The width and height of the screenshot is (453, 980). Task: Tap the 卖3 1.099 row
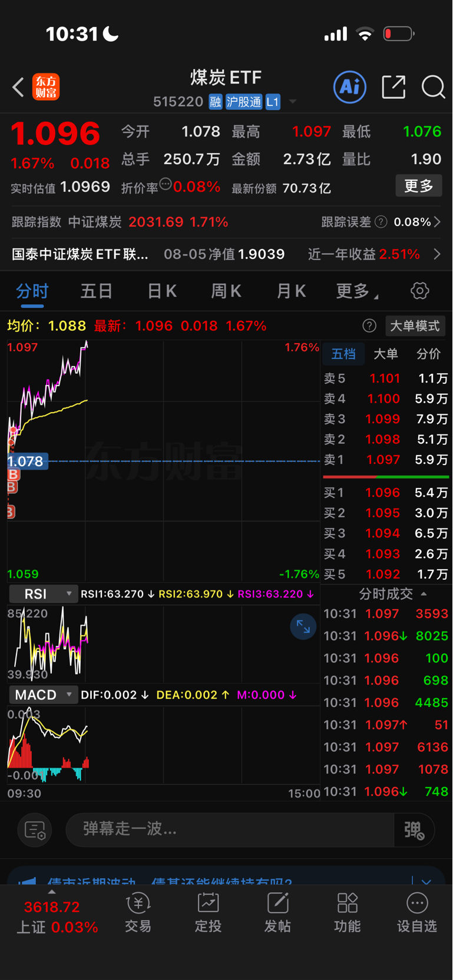(x=386, y=419)
